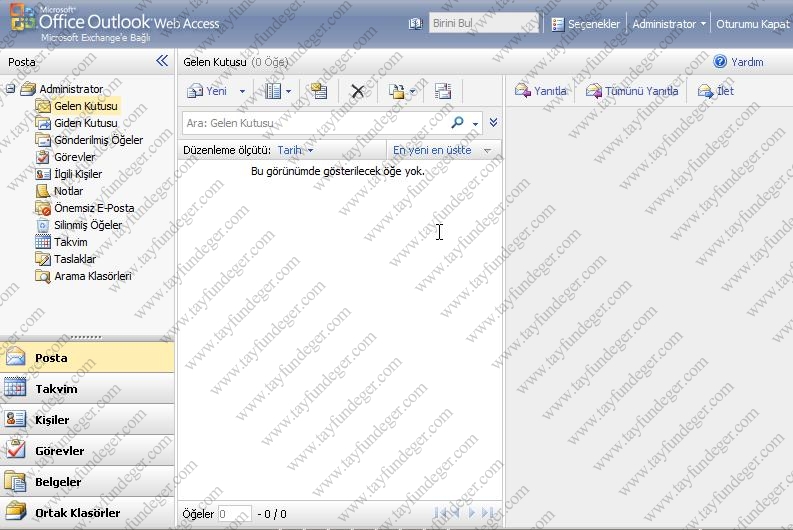Click the İlgili Kişiler contact icon
This screenshot has width=793, height=530.
pos(43,174)
